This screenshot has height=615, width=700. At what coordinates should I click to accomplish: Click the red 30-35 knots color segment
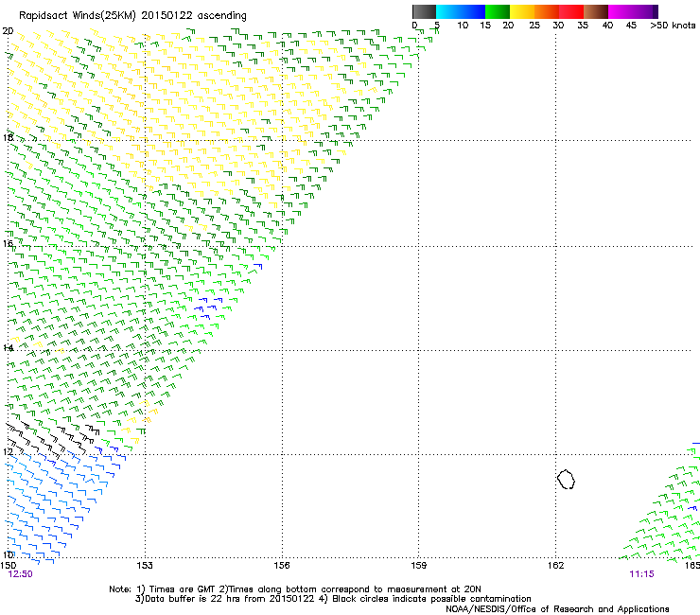[571, 11]
